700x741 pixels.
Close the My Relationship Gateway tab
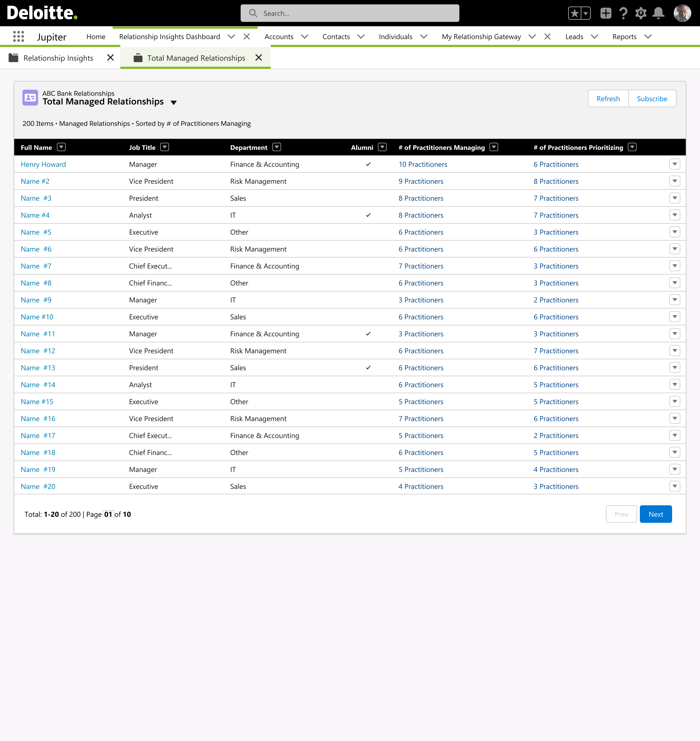(x=547, y=37)
